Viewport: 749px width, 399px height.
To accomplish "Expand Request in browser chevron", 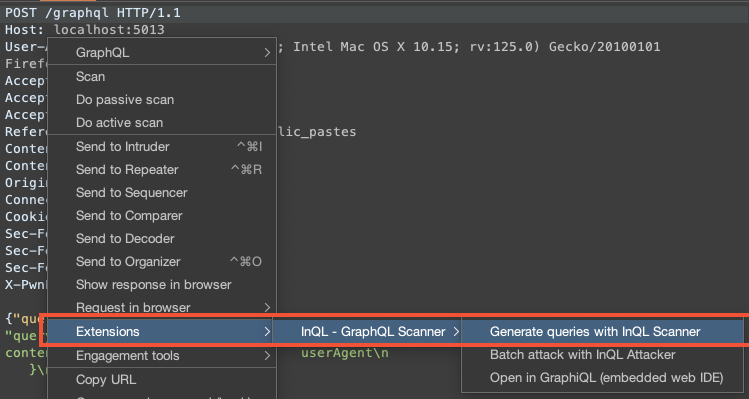I will coord(267,307).
